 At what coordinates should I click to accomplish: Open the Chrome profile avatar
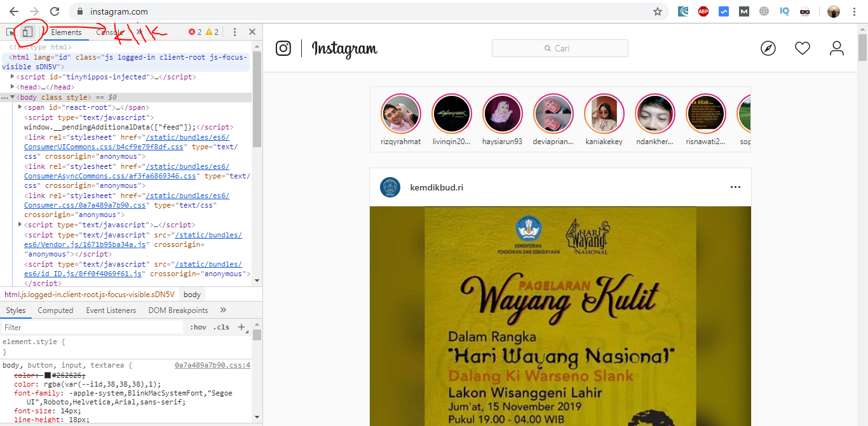[x=834, y=11]
